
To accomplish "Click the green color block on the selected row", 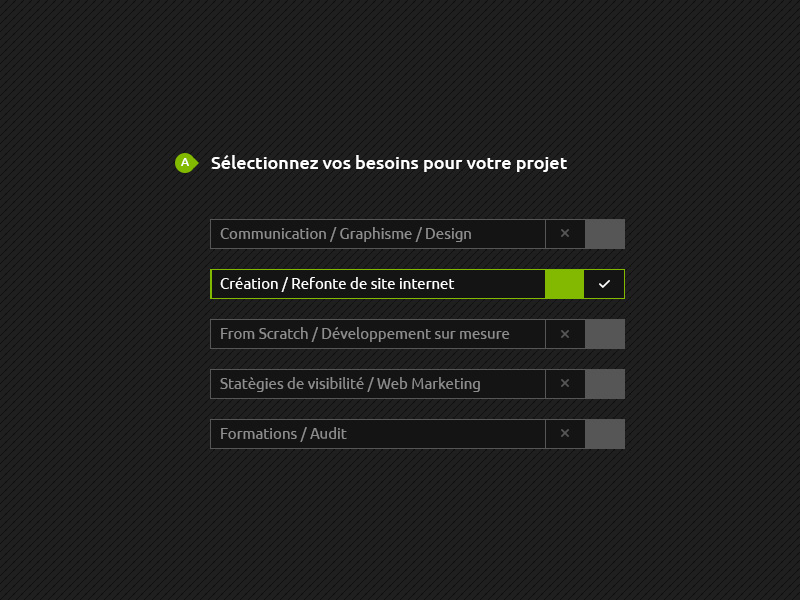I will (x=564, y=284).
